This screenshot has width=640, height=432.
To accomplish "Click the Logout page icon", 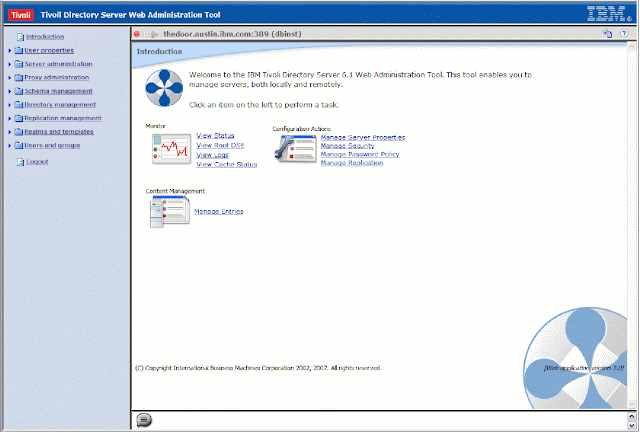I will (x=20, y=162).
